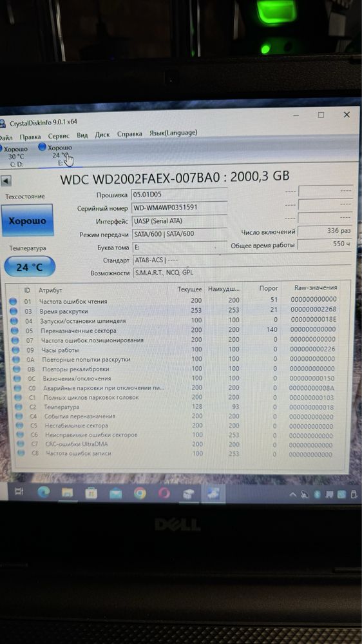The image size is (362, 644).
Task: Click the Интерфейс field UASP (Serial ATA)
Action: [x=179, y=220]
